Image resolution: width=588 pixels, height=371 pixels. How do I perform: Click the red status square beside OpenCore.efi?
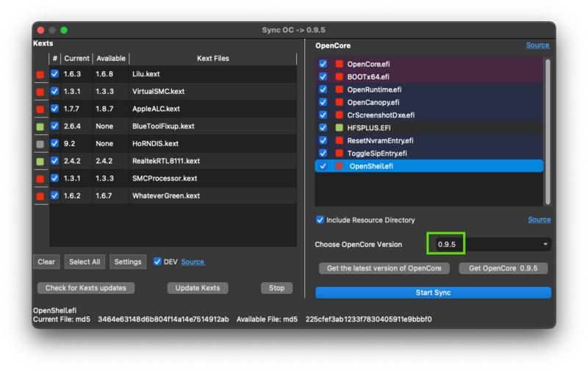pyautogui.click(x=340, y=64)
